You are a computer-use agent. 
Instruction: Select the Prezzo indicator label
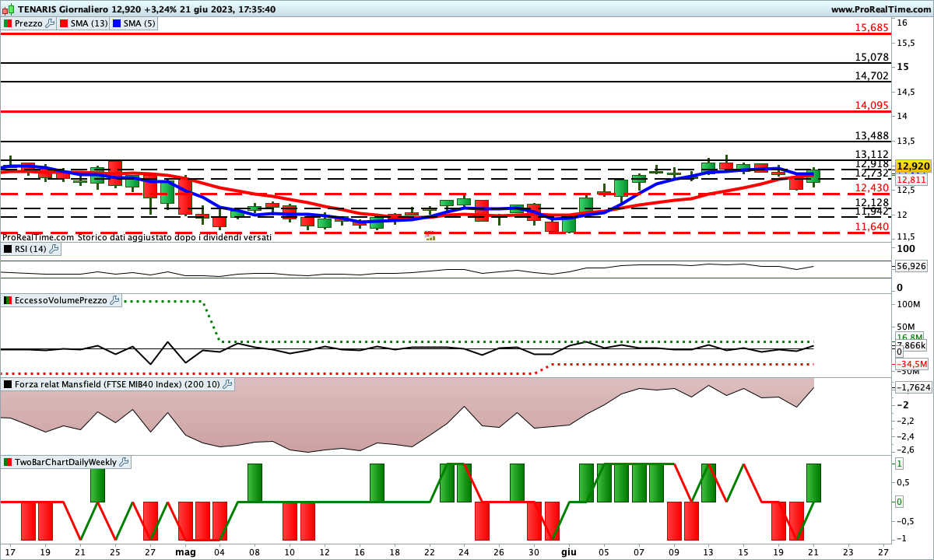tap(28, 23)
